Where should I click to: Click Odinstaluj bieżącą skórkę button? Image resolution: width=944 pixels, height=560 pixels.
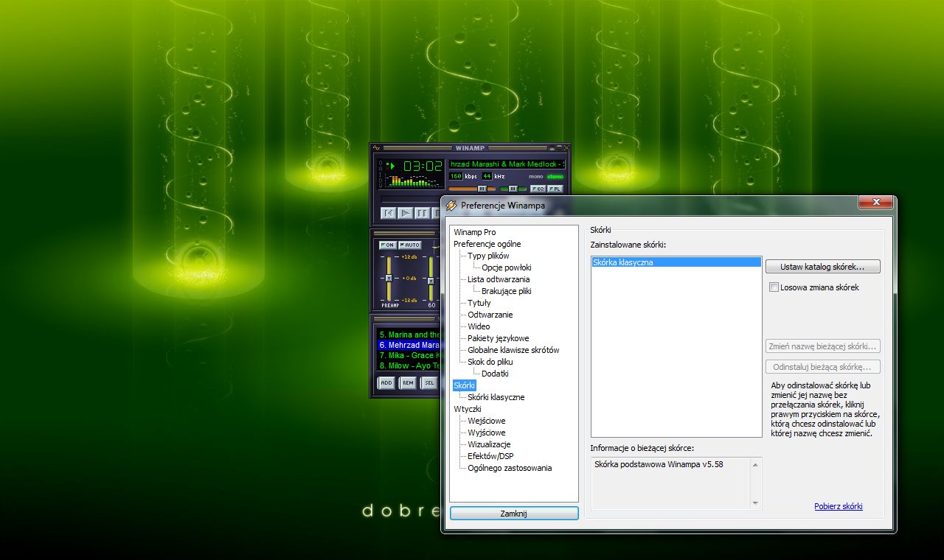(823, 367)
